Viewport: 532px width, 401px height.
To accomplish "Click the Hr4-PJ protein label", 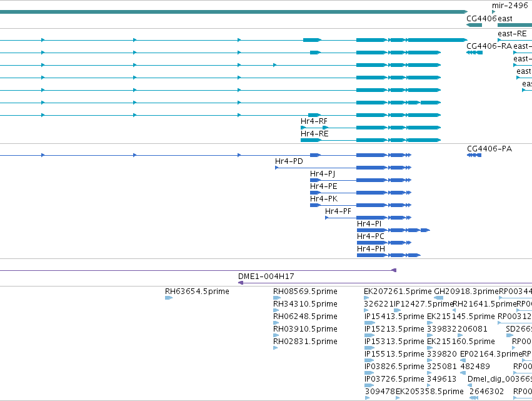I will click(323, 174).
